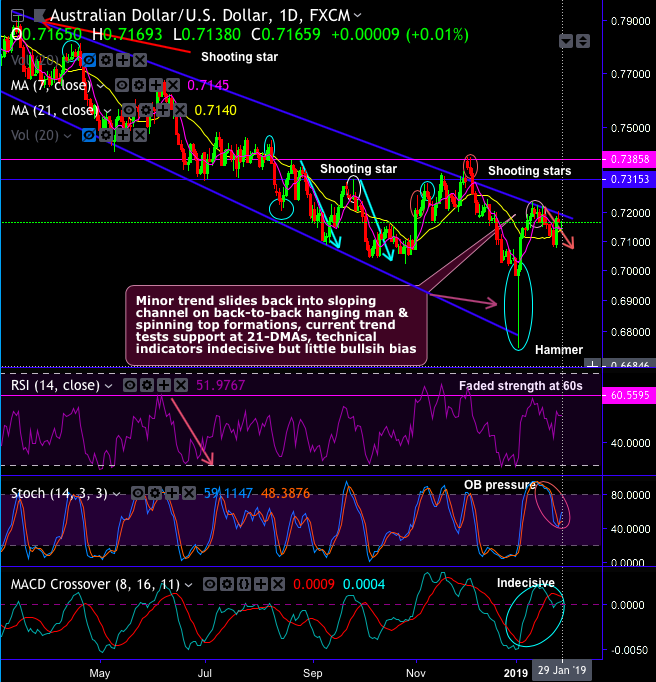This screenshot has height=682, width=656.
Task: Toggle visibility eye for MA 7 indicator
Action: (122, 85)
